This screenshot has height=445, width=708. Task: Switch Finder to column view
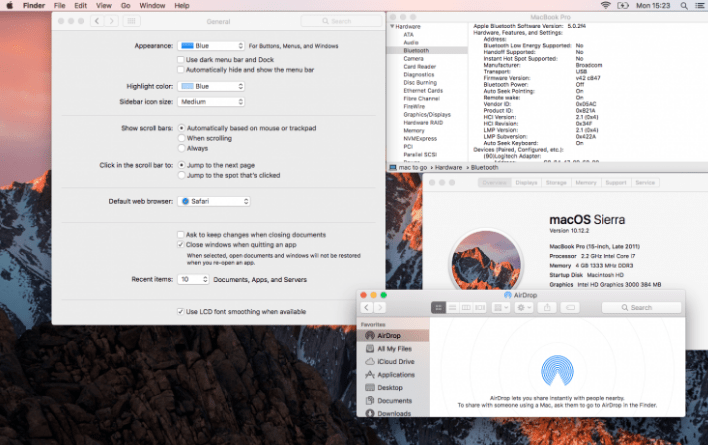click(466, 307)
